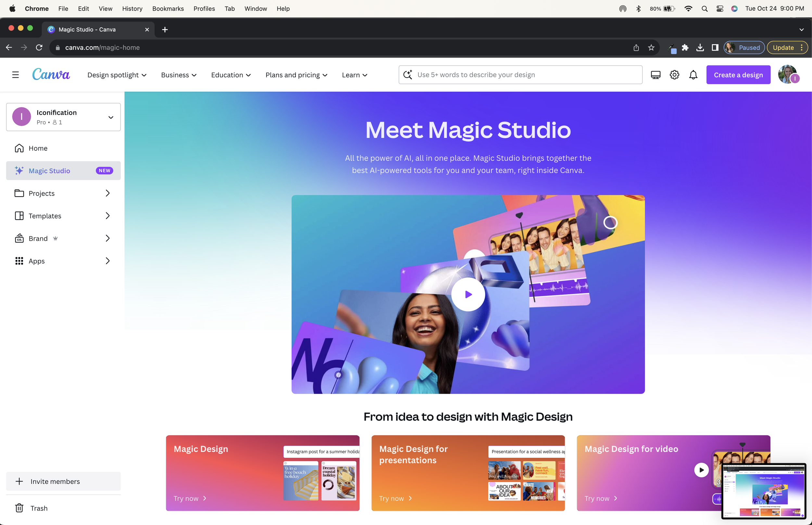Try now on Magic Design for presentations
Image resolution: width=812 pixels, height=525 pixels.
(395, 498)
